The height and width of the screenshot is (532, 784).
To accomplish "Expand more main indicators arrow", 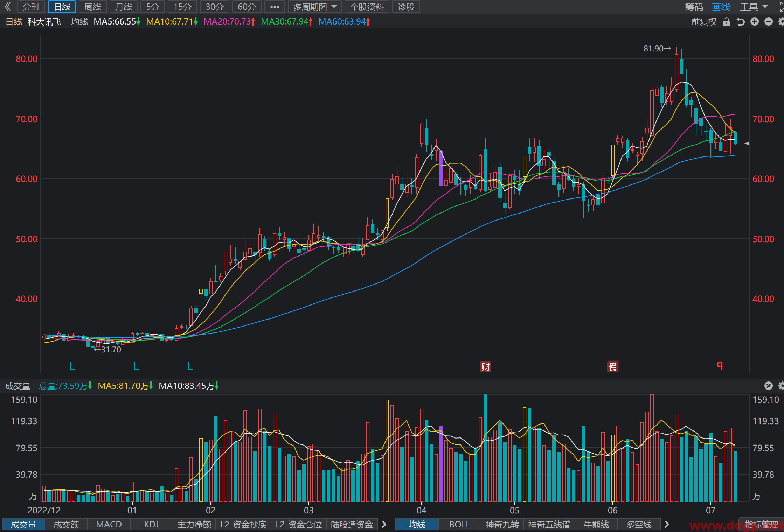I will [667, 524].
